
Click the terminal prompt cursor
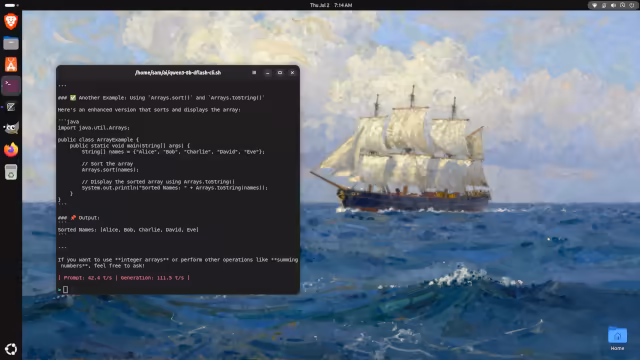(x=65, y=289)
